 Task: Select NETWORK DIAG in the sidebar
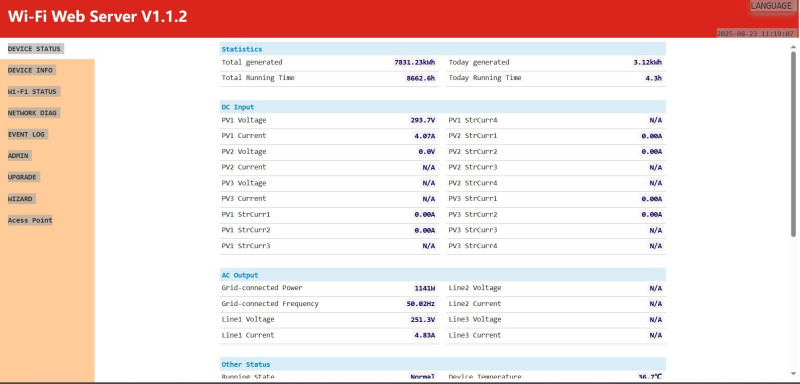click(x=32, y=113)
